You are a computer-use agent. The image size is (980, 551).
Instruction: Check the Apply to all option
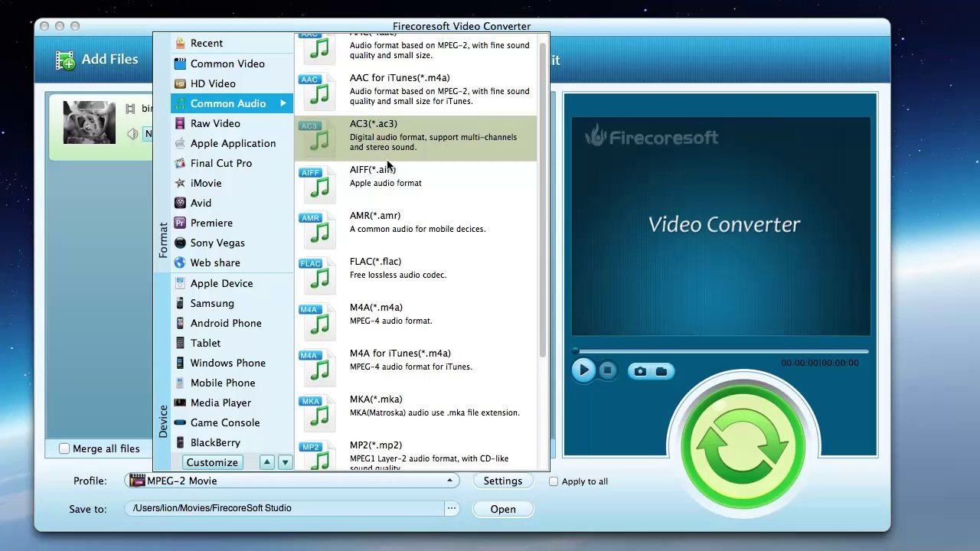(554, 481)
